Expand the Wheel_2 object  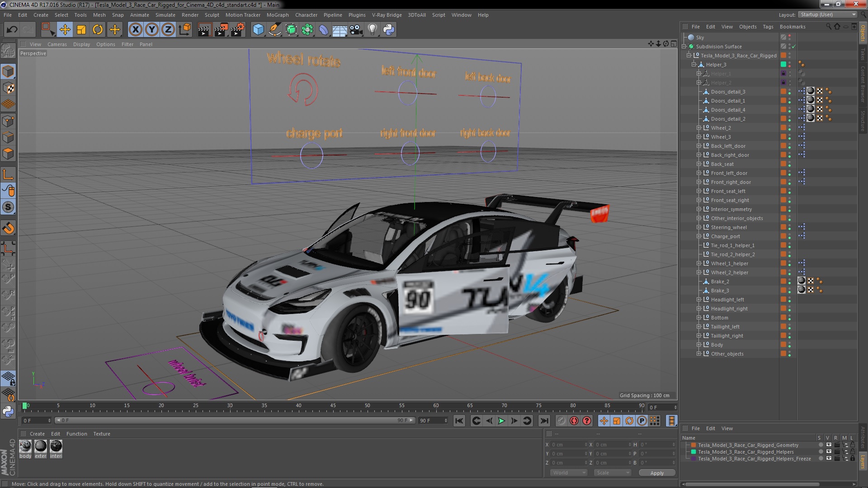pyautogui.click(x=699, y=128)
